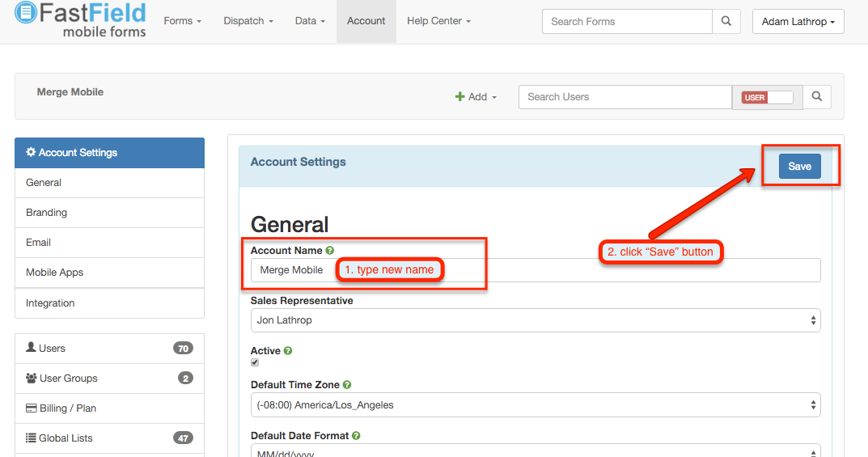Click the Default Date Format help icon
This screenshot has height=457, width=868.
[356, 435]
